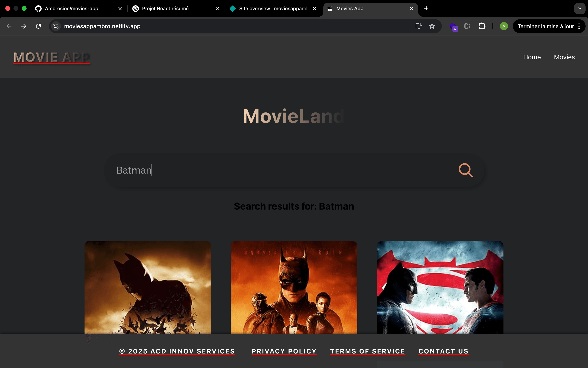Open the Extensions puzzle icon
The height and width of the screenshot is (368, 588).
pyautogui.click(x=482, y=26)
